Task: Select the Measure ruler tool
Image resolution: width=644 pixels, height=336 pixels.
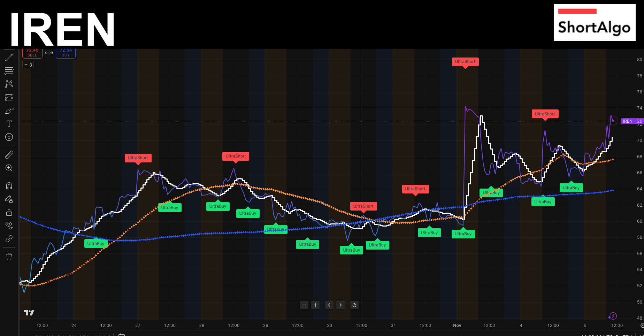Action: click(9, 154)
